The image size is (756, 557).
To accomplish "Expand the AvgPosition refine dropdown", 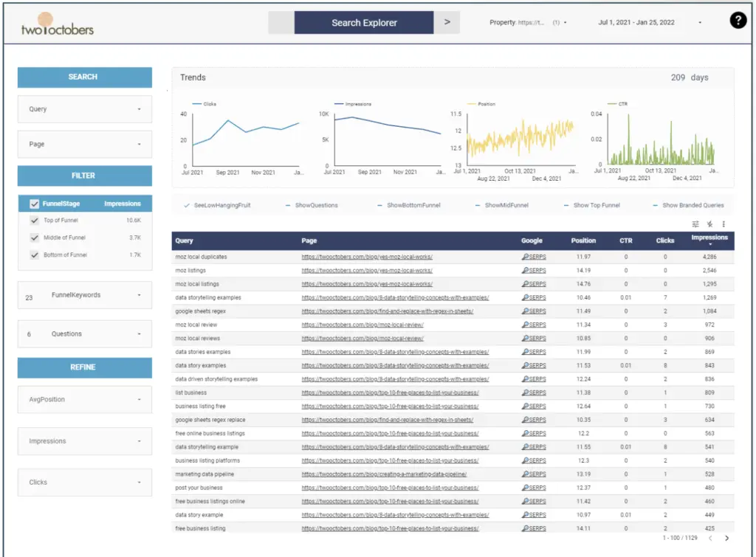I will click(85, 399).
